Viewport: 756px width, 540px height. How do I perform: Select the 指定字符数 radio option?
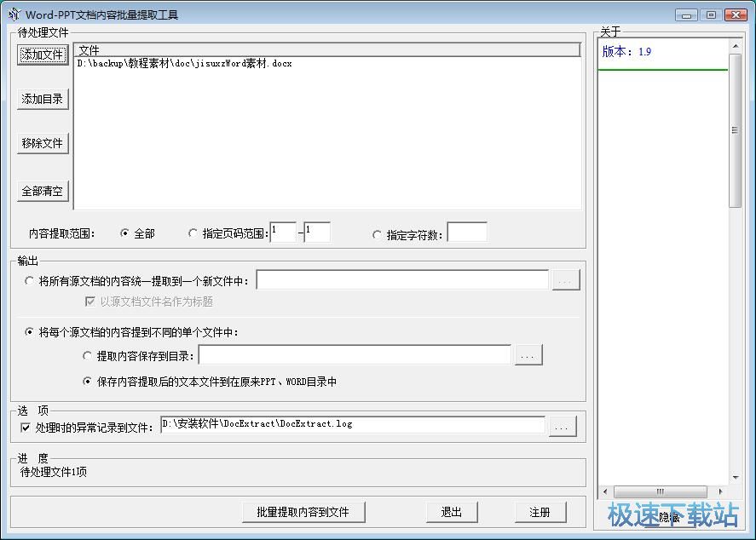coord(376,232)
